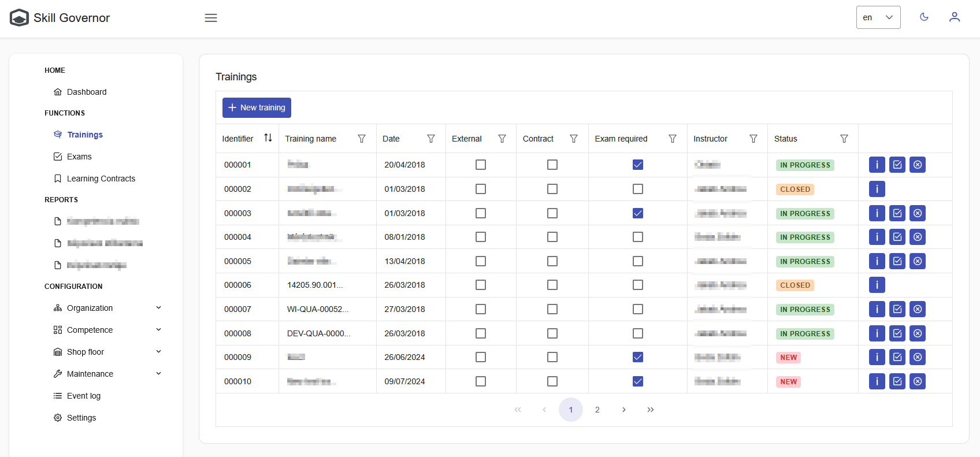
Task: Go to the Event log page
Action: [x=83, y=396]
